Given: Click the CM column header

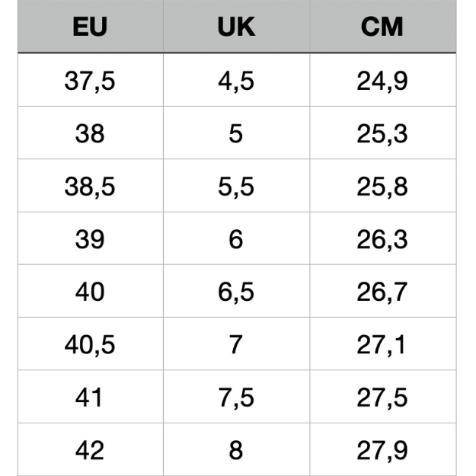Looking at the screenshot, I should click(x=382, y=27).
